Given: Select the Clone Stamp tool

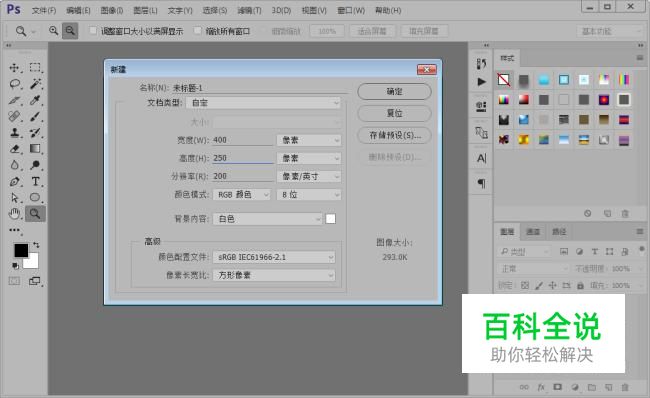Looking at the screenshot, I should [15, 133].
